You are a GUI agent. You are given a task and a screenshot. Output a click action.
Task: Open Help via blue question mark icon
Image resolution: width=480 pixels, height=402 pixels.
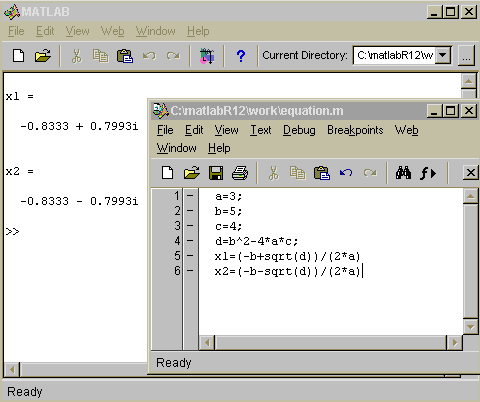[x=241, y=56]
